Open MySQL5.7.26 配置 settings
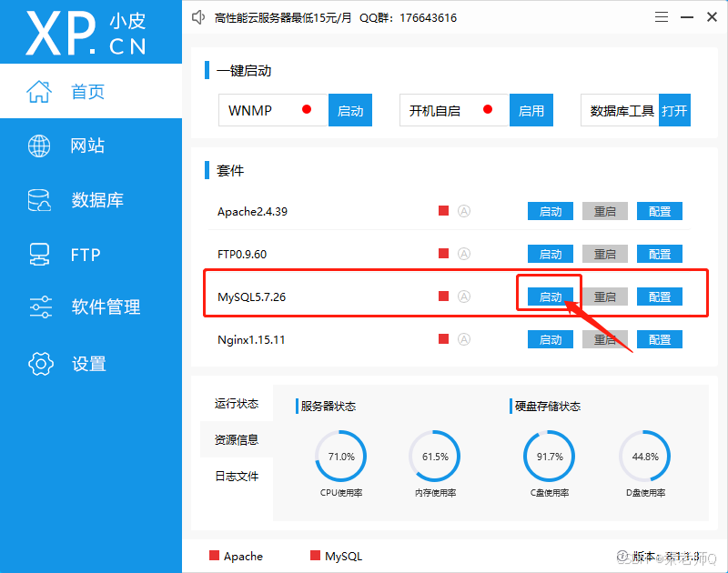Screen dimensions: 728x573 pyautogui.click(x=659, y=297)
